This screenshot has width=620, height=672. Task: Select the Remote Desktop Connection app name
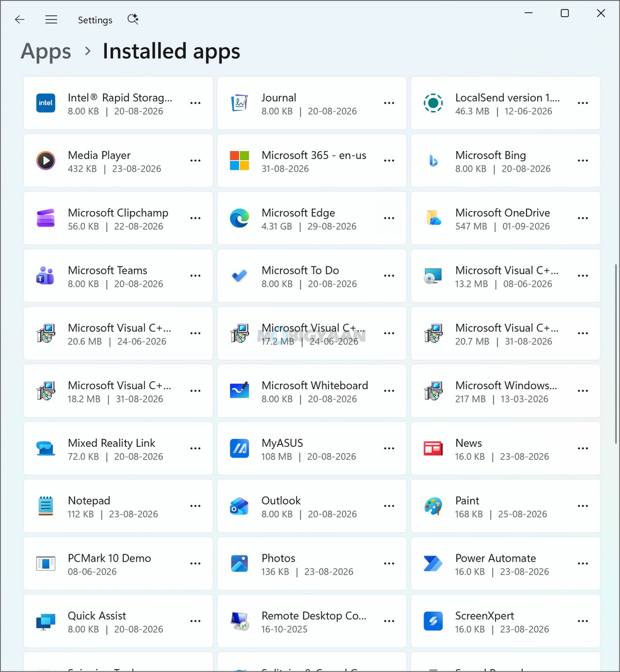point(314,615)
